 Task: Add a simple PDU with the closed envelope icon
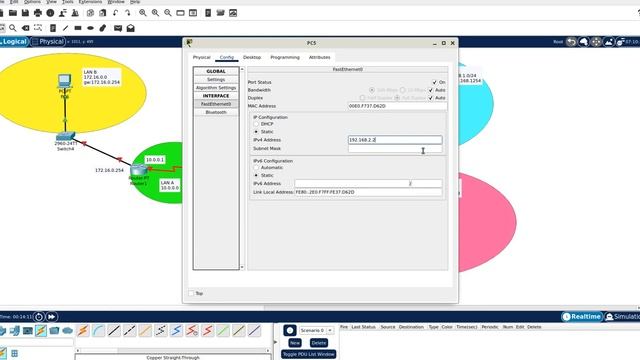tap(118, 28)
